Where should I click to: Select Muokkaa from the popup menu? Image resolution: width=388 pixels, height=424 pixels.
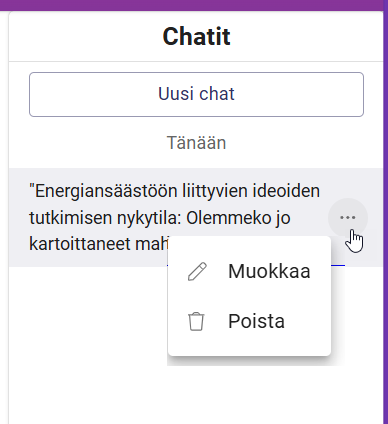click(249, 271)
